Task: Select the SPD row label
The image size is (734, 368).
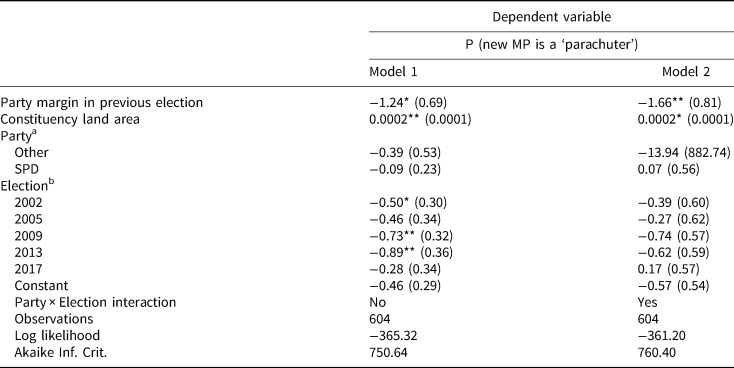Action: coord(27,169)
